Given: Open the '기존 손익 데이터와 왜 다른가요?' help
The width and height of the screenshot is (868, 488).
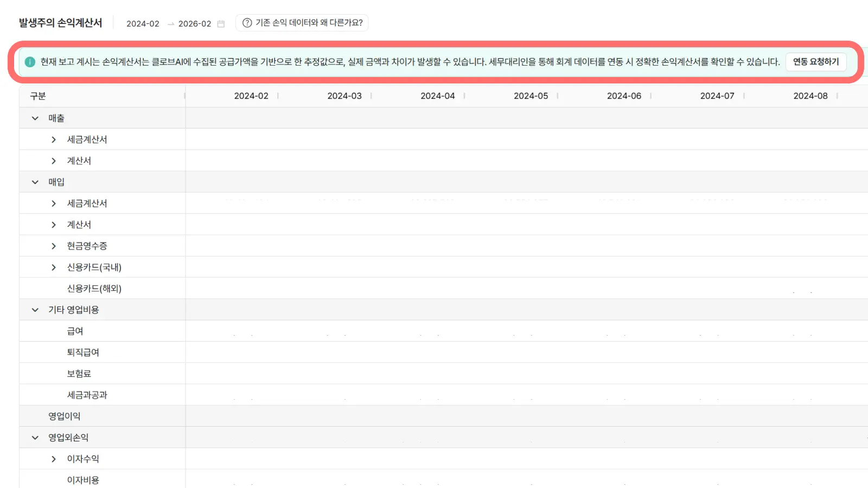Looking at the screenshot, I should (x=302, y=23).
